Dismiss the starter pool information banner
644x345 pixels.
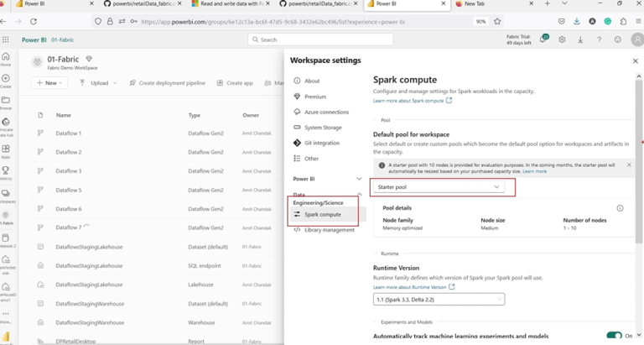coord(629,165)
